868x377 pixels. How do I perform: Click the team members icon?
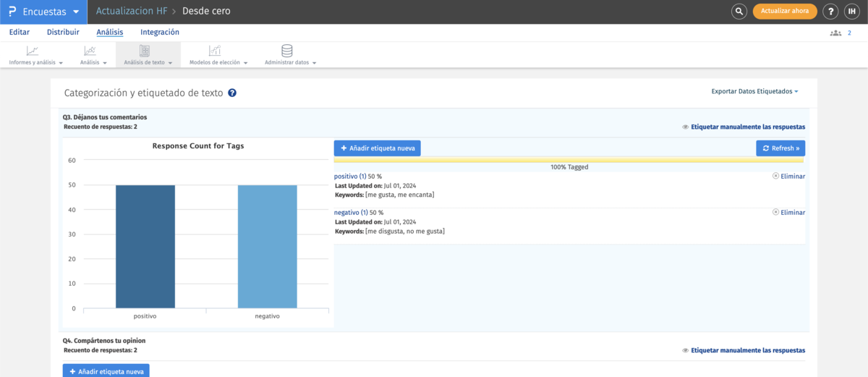coord(836,33)
